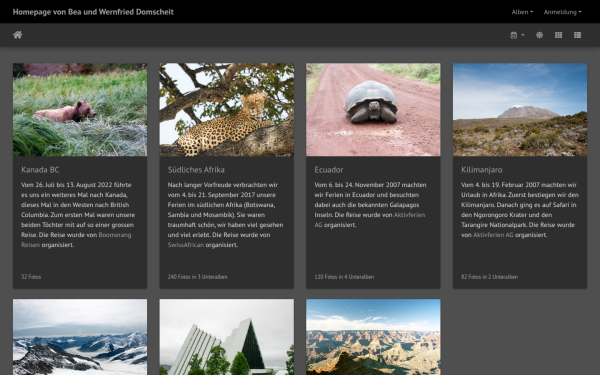This screenshot has height=375, width=600.
Task: Click the Südliches Afrika album title
Action: (196, 170)
